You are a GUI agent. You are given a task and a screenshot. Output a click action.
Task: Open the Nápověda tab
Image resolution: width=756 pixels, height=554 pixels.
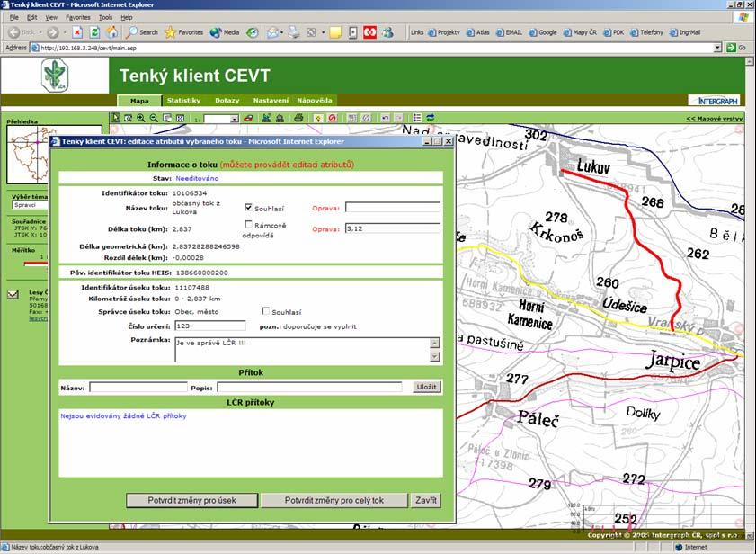coord(315,101)
